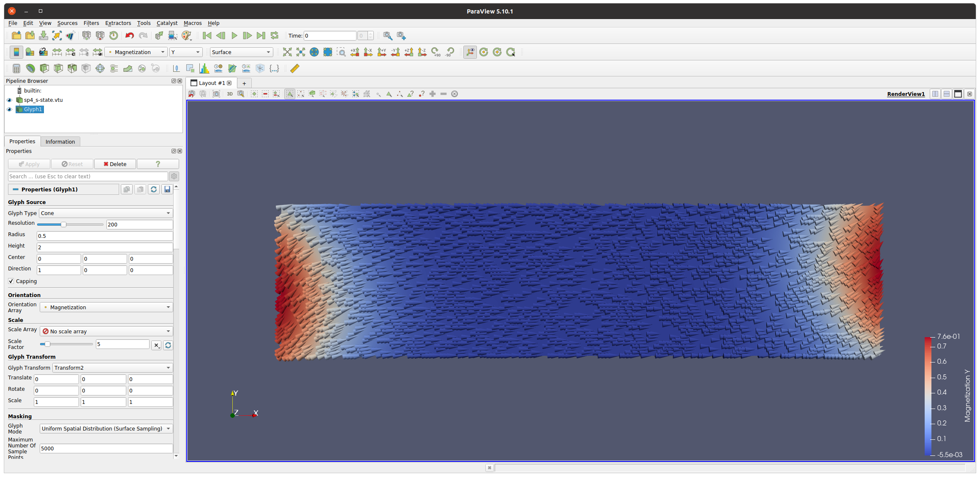Image resolution: width=980 pixels, height=477 pixels.
Task: Toggle visibility of sp4_s-state.vtu
Action: coord(9,100)
